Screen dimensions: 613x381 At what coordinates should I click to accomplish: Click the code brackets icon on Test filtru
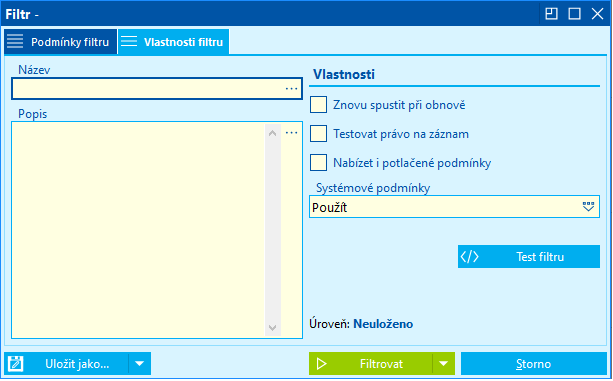[x=470, y=257]
